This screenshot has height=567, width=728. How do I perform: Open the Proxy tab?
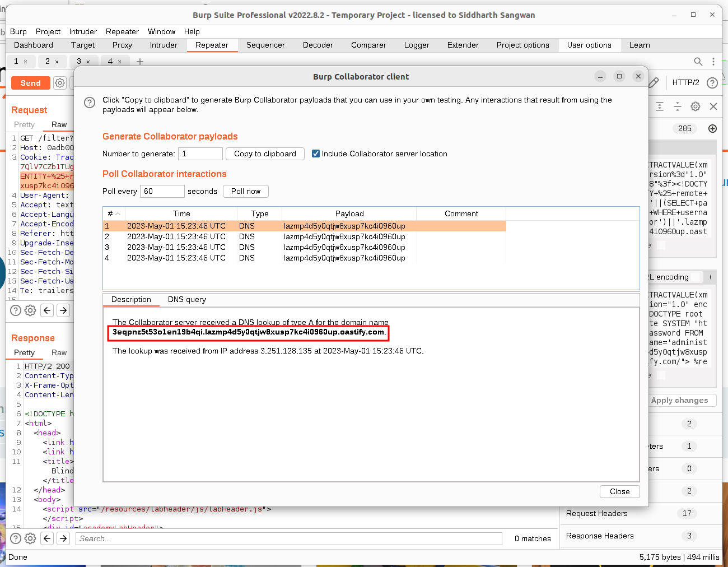pos(122,45)
